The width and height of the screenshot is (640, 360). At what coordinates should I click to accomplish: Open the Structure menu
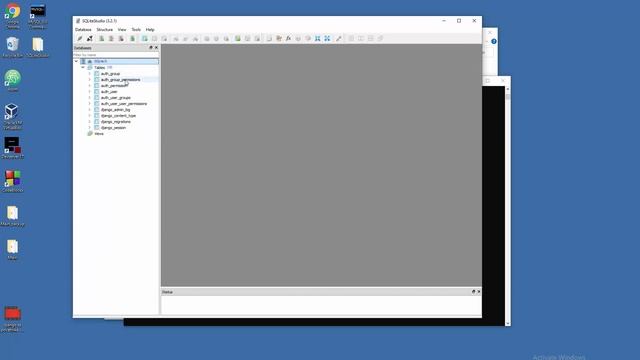104,30
